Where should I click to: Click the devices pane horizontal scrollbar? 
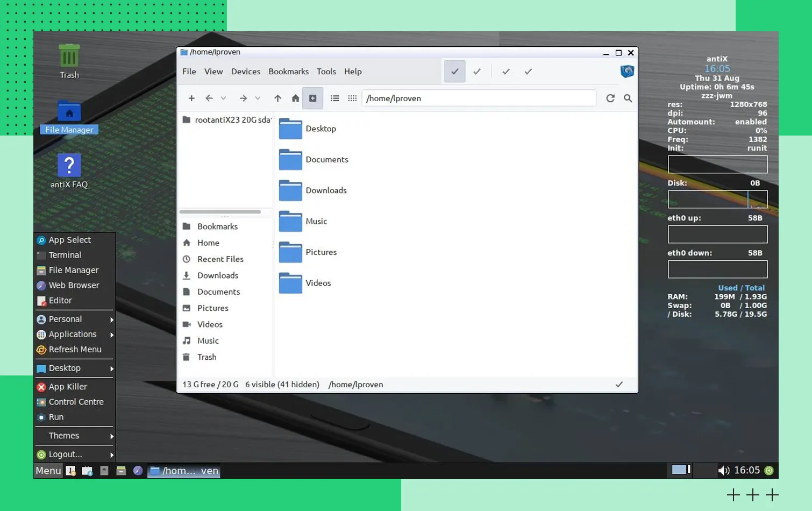coord(220,212)
